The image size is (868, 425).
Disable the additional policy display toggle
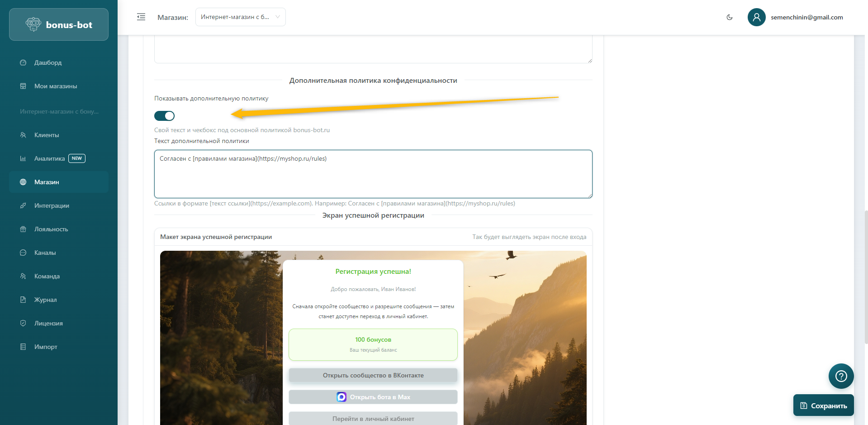tap(164, 116)
